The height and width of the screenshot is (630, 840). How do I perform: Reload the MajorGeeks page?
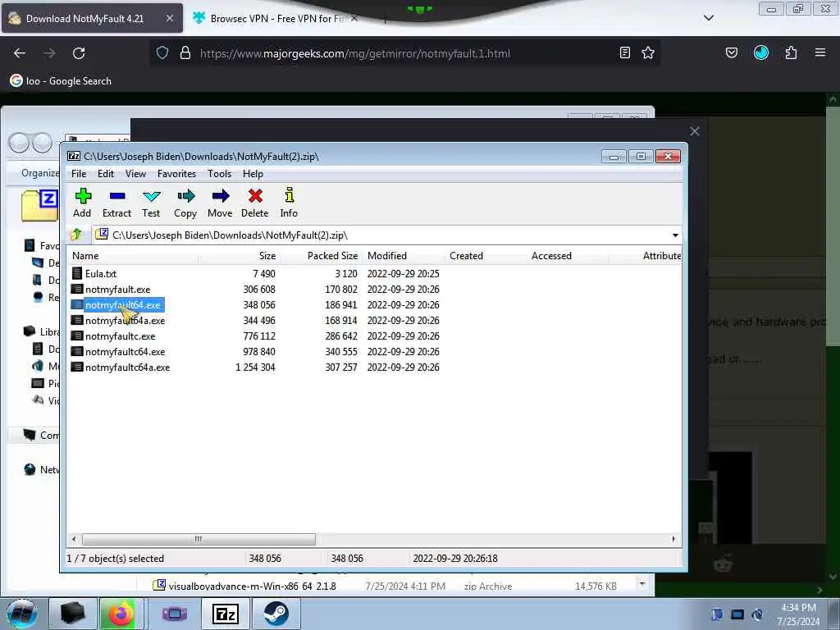tap(79, 53)
